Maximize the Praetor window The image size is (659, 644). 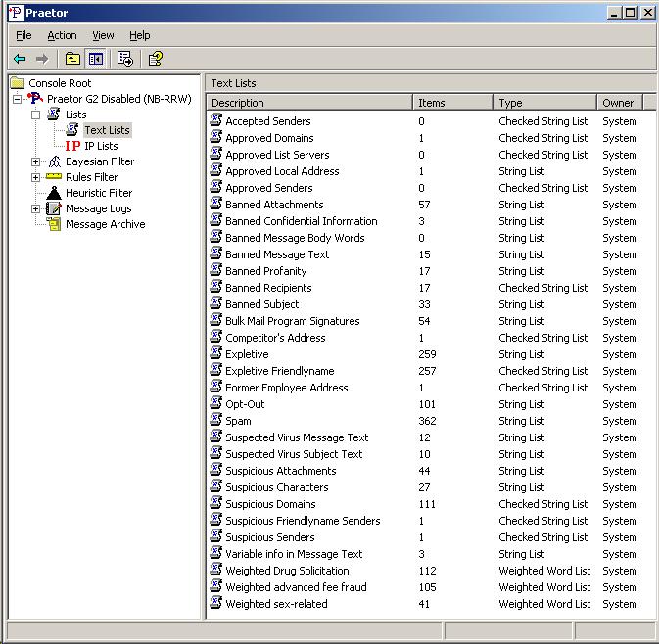coord(631,13)
